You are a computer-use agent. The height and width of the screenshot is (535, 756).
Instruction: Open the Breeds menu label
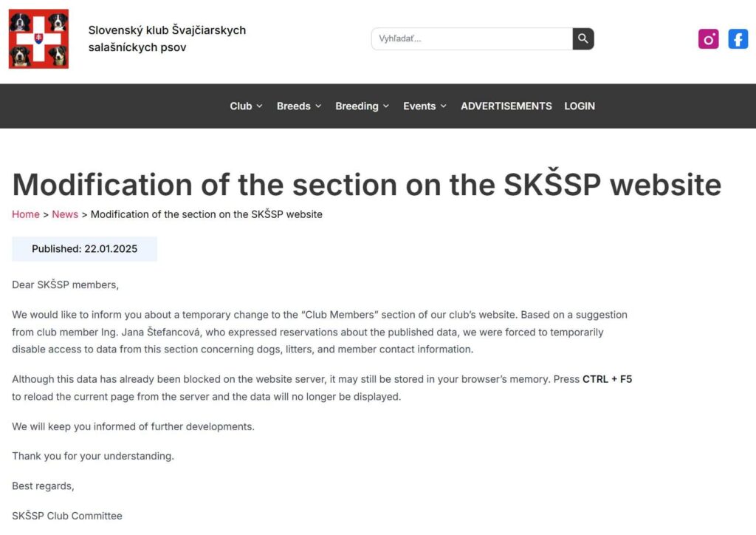pos(293,106)
